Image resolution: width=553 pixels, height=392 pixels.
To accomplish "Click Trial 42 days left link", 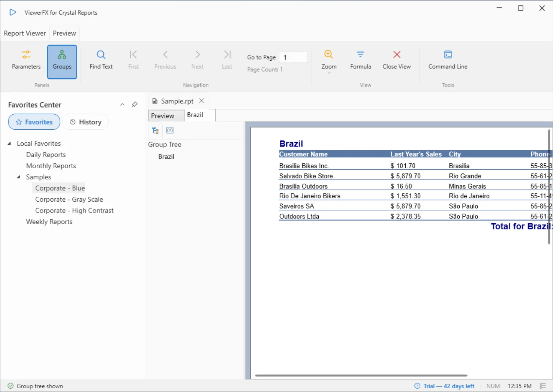I will [449, 386].
